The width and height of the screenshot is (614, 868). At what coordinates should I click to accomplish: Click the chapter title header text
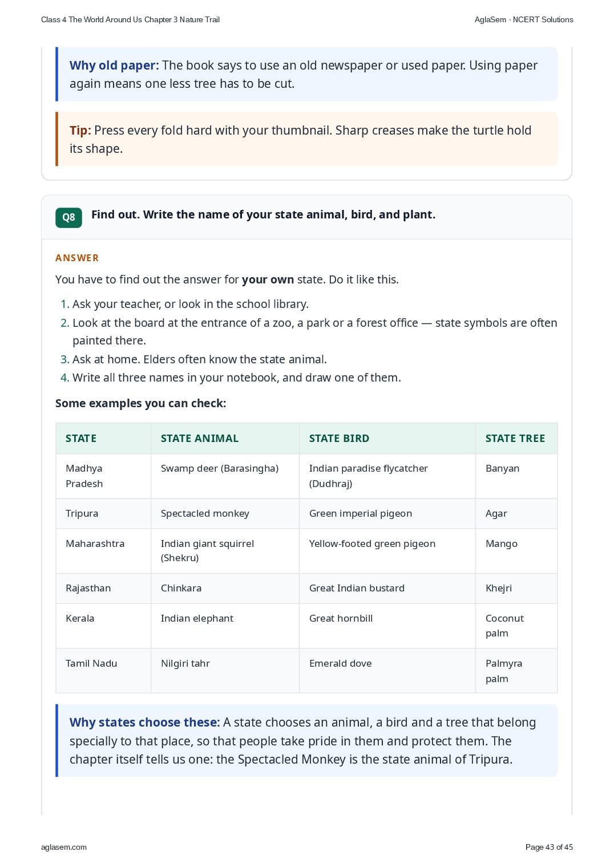click(130, 19)
